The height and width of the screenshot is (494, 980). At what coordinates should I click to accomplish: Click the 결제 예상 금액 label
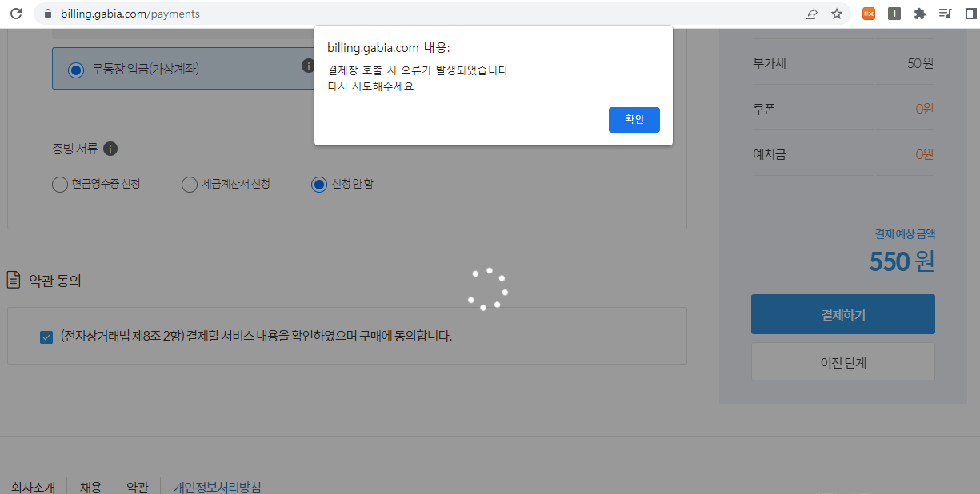pyautogui.click(x=905, y=234)
